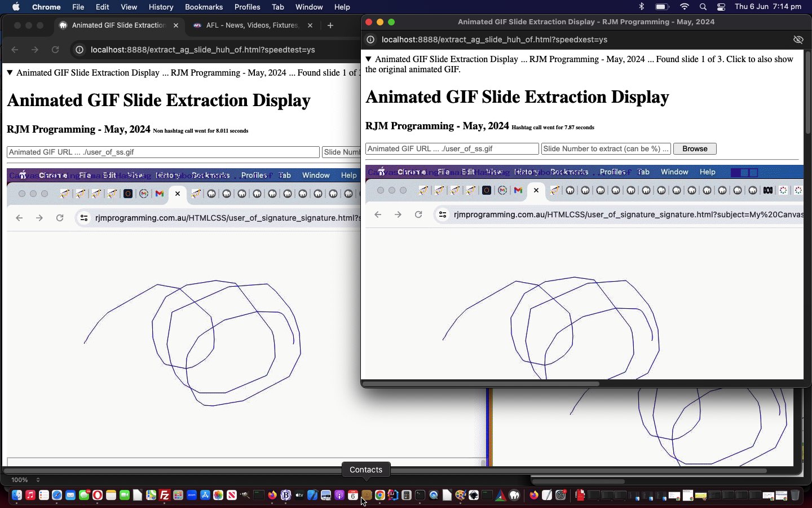Toggle the crossed-out eye icon in popup address bar
The image size is (812, 508).
click(798, 40)
